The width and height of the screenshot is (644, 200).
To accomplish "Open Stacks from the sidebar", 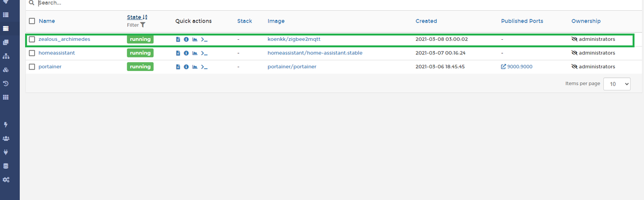I will pyautogui.click(x=6, y=15).
